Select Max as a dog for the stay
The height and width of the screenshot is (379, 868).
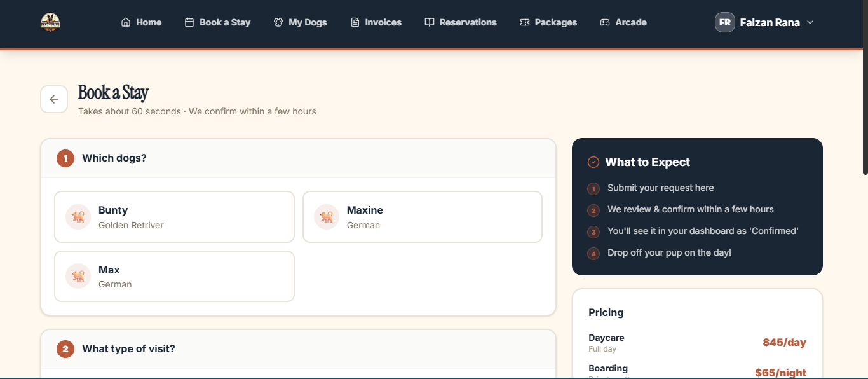pyautogui.click(x=174, y=276)
